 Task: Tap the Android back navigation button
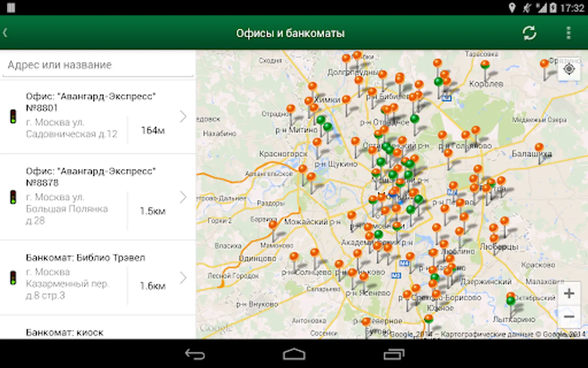(195, 354)
